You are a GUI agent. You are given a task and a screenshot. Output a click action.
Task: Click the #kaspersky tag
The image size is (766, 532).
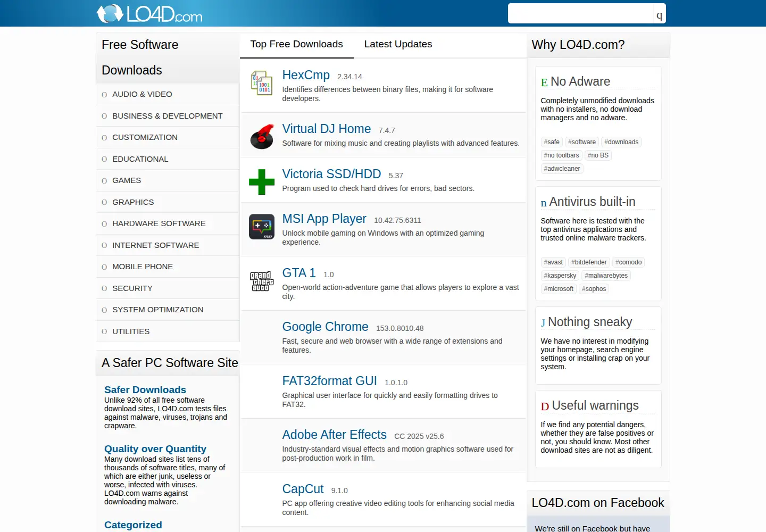click(x=560, y=276)
